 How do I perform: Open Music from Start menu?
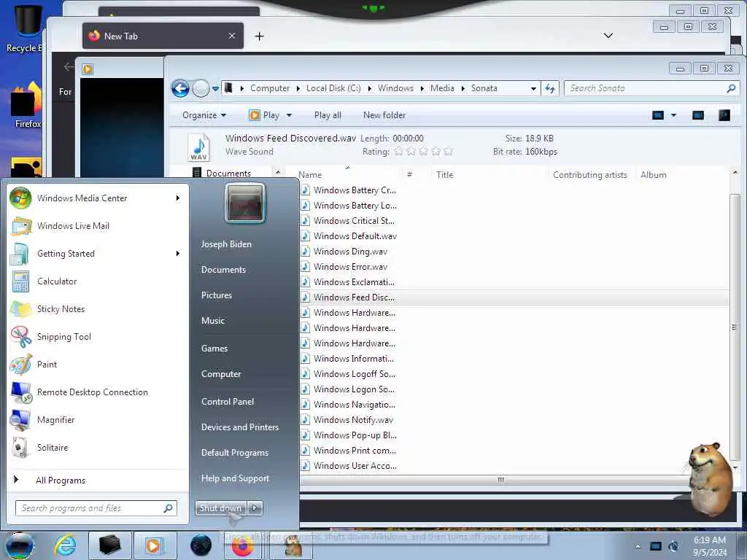(212, 321)
